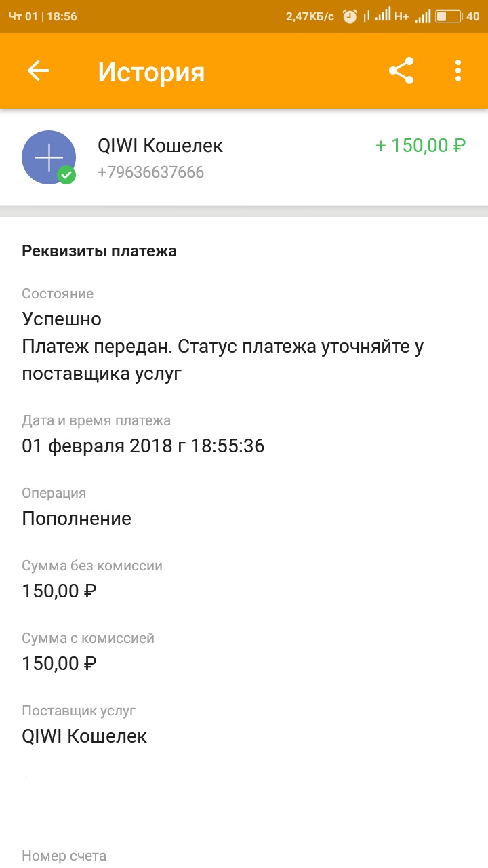Tap the share icon in header
The height and width of the screenshot is (868, 488).
tap(401, 71)
